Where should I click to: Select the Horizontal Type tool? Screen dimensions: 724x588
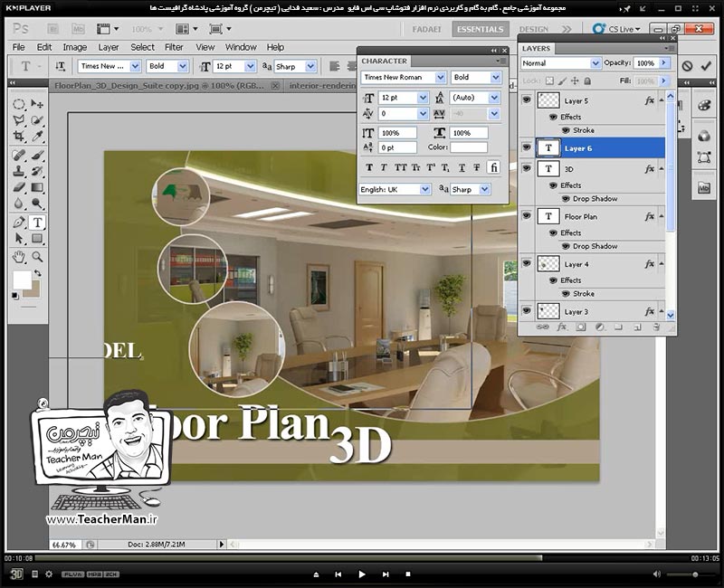click(x=37, y=223)
